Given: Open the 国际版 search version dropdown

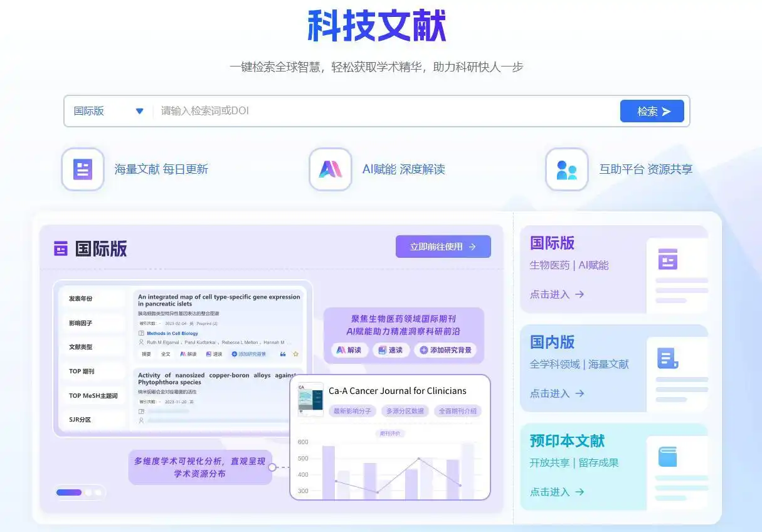Looking at the screenshot, I should [x=108, y=111].
